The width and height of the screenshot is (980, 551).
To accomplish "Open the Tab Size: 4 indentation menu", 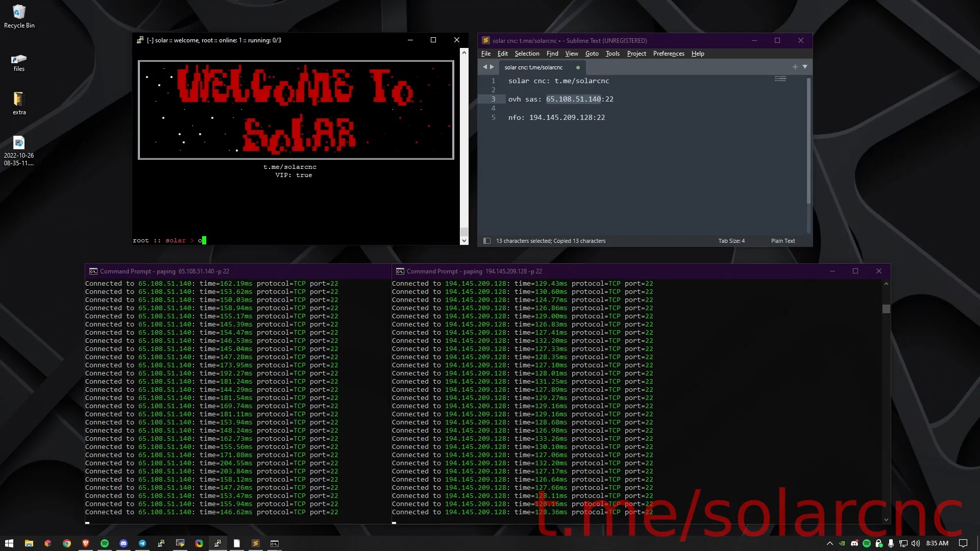I will tap(731, 241).
